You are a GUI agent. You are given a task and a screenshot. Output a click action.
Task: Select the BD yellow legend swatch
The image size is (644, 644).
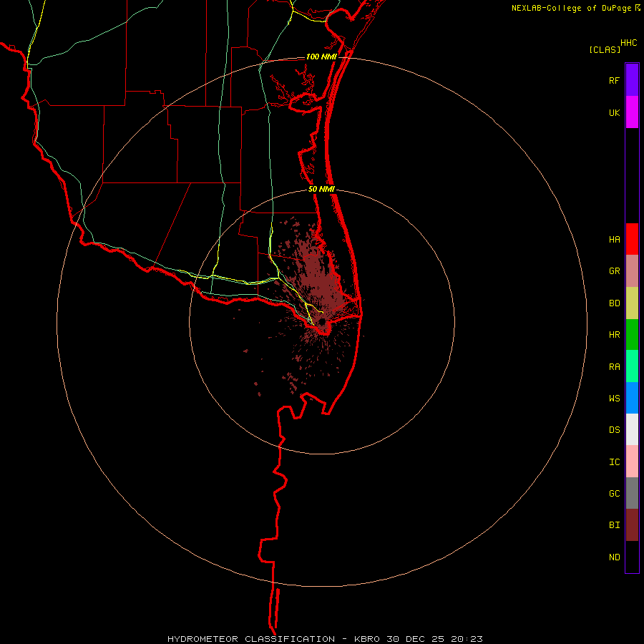(632, 303)
